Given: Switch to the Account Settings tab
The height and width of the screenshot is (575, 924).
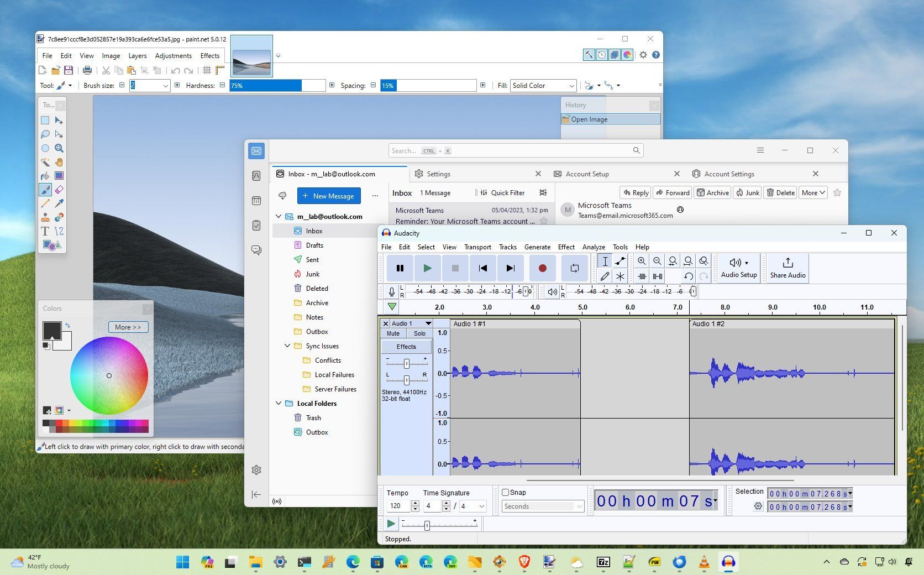Looking at the screenshot, I should coord(729,174).
